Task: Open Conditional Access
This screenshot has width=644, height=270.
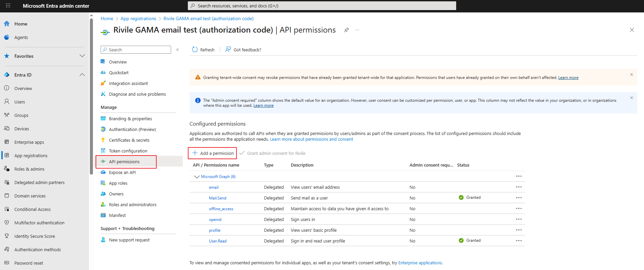Action: coord(33,209)
